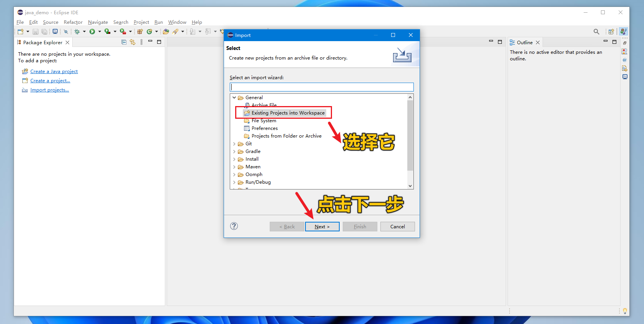This screenshot has width=644, height=324.
Task: Open the Navigate menu
Action: tap(98, 22)
